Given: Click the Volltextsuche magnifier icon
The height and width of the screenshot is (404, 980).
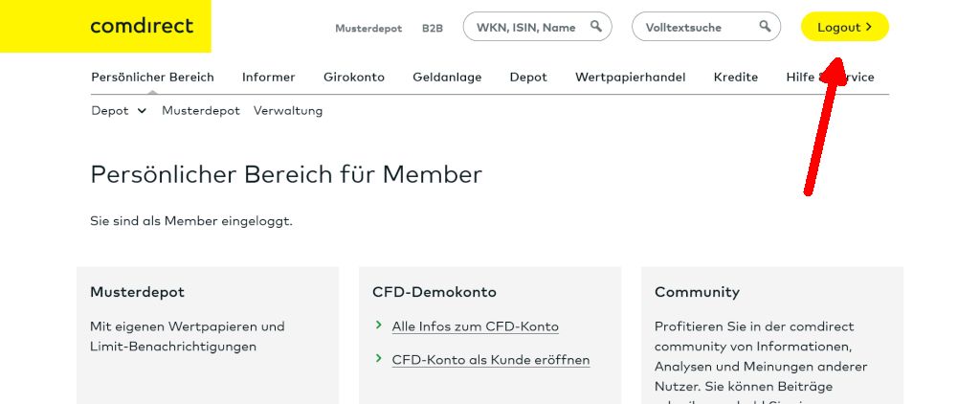Looking at the screenshot, I should pos(765,27).
